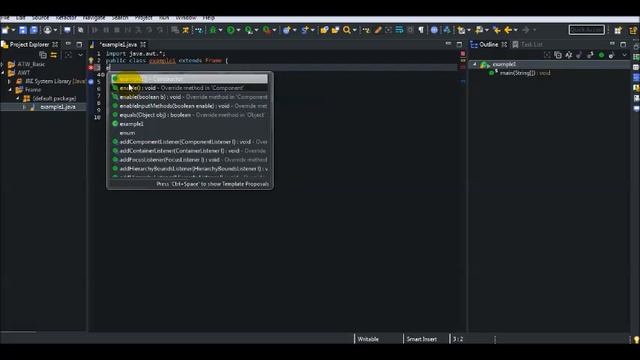Select enable() : void completion proposal
Viewport: 640px width, 360px height.
pos(190,88)
